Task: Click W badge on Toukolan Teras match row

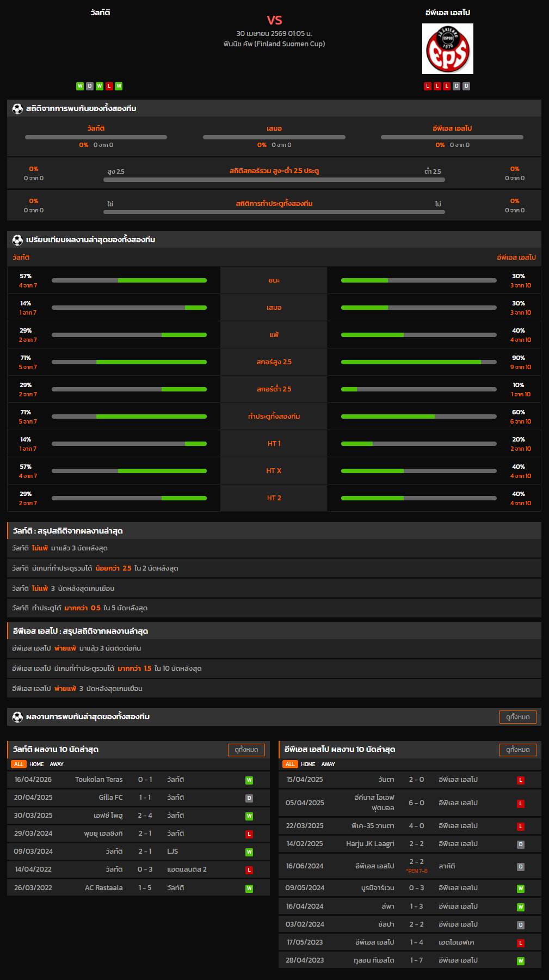Action: (249, 780)
